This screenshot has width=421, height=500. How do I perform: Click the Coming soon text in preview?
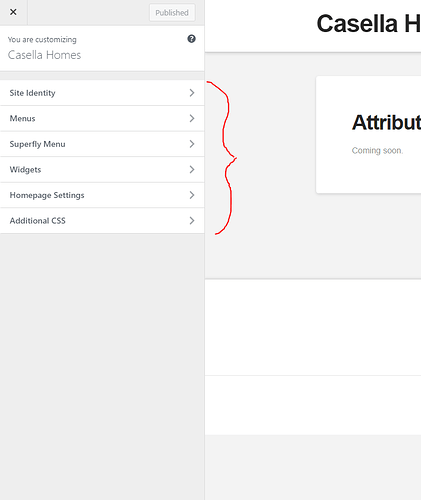pos(377,151)
